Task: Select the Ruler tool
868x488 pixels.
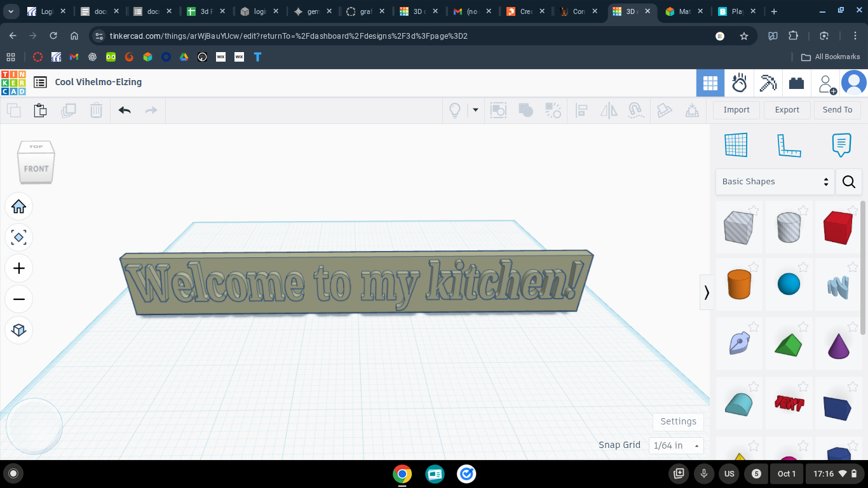Action: pyautogui.click(x=789, y=145)
